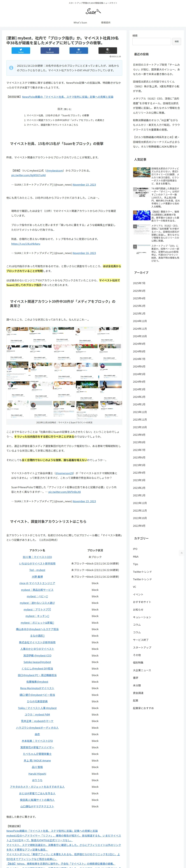The image size is (186, 868).
Task: Click the 検索 search button
Action: 177,41
